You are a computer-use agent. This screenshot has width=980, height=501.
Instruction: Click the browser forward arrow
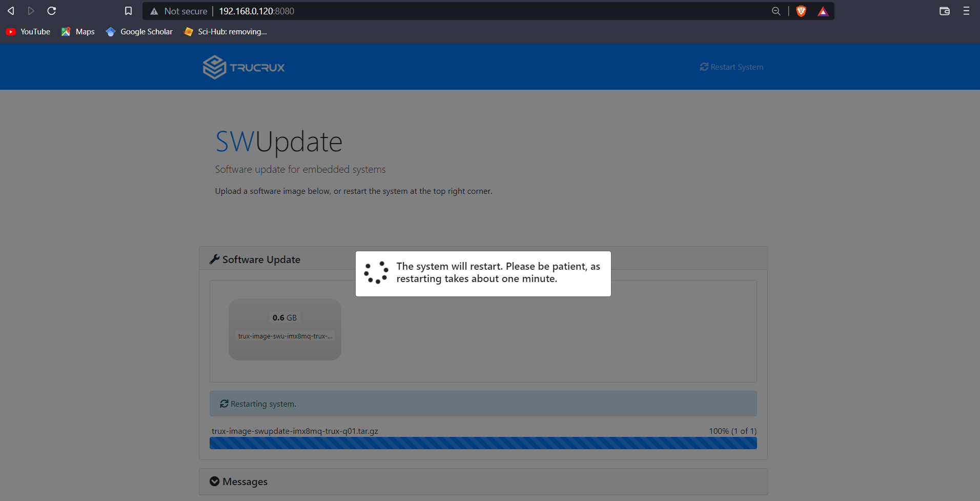[31, 11]
